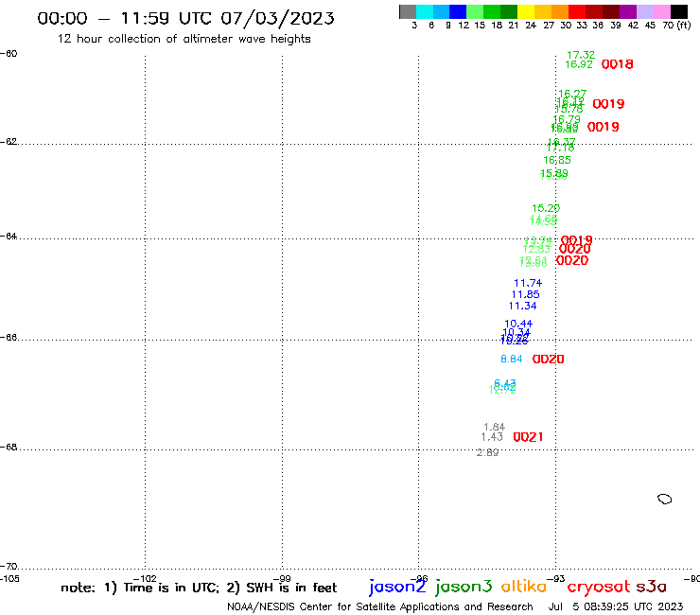The height and width of the screenshot is (615, 700).
Task: Click the 0020 time label beside 8.84
Action: [x=549, y=360]
